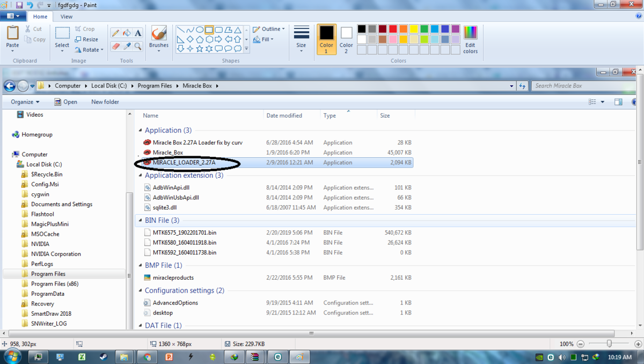This screenshot has height=364, width=644.
Task: Click the zoom in plus button
Action: [x=638, y=344]
